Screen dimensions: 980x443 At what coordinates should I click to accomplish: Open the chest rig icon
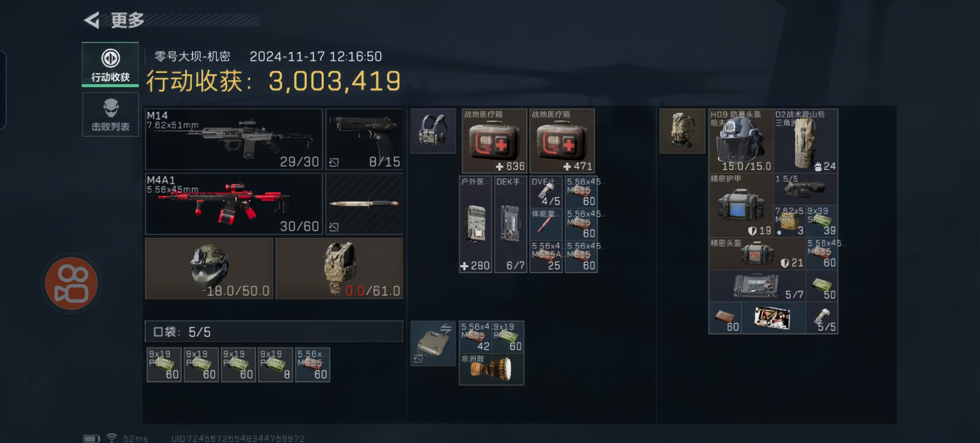click(433, 131)
